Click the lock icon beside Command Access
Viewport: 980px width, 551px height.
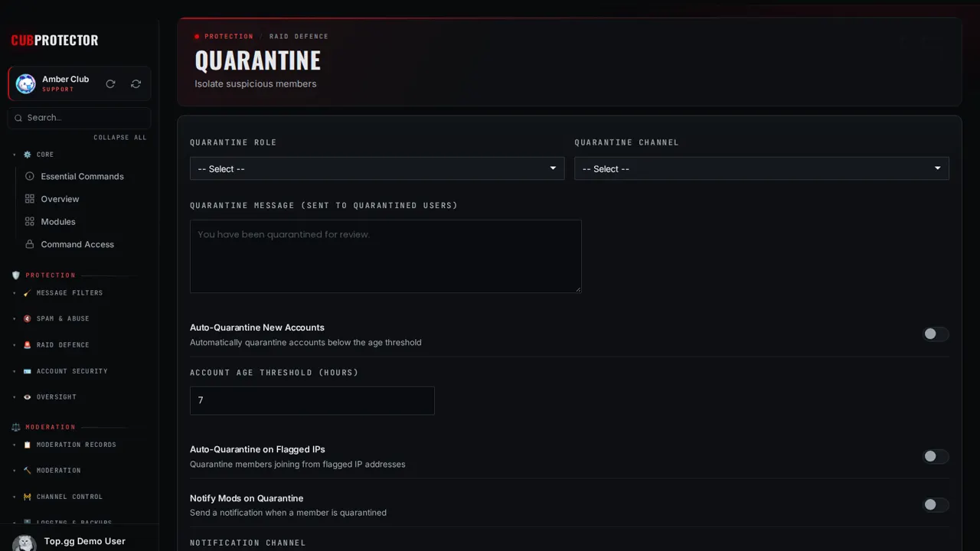pos(30,244)
